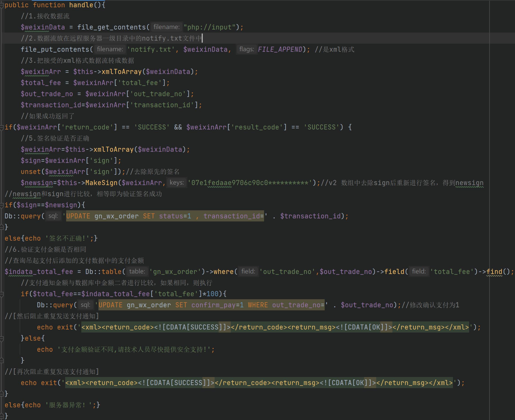Collapse the handle() function fold marker
The height and width of the screenshot is (420, 515).
coord(1,5)
